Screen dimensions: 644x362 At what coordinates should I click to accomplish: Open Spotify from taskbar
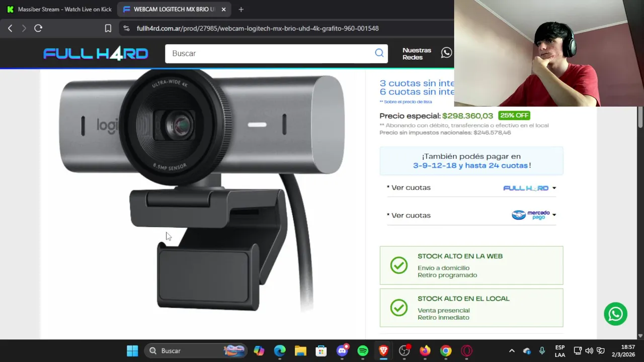[363, 351]
